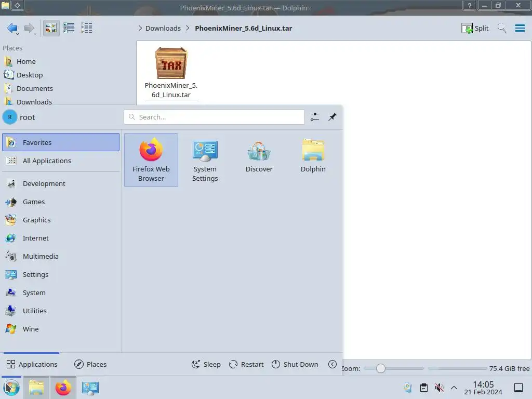Pin the application launcher open
The image size is (532, 399).
(332, 117)
